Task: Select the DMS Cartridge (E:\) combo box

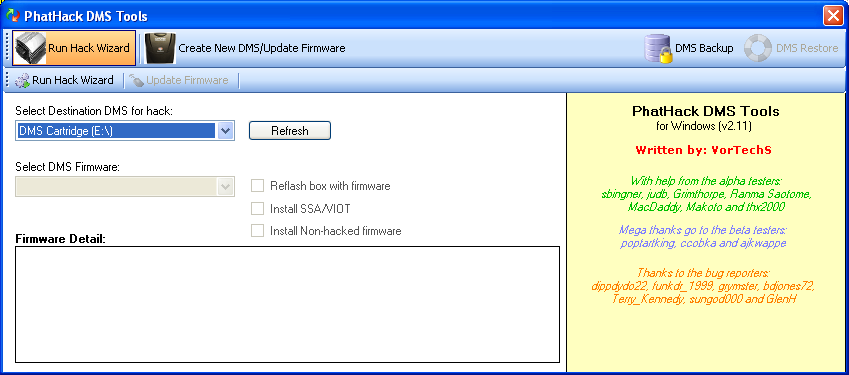Action: point(125,131)
